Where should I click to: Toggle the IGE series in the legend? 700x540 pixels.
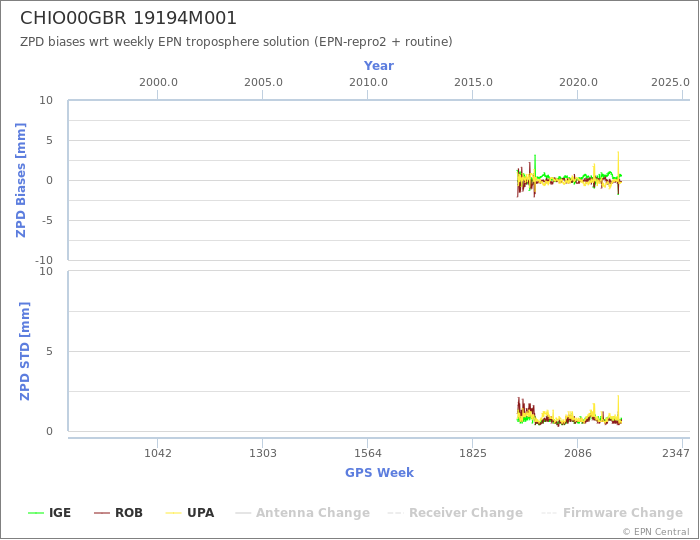pyautogui.click(x=50, y=513)
